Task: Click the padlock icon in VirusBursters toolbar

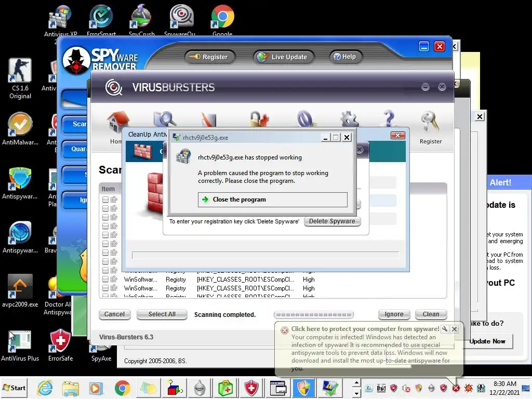Action: [x=259, y=120]
